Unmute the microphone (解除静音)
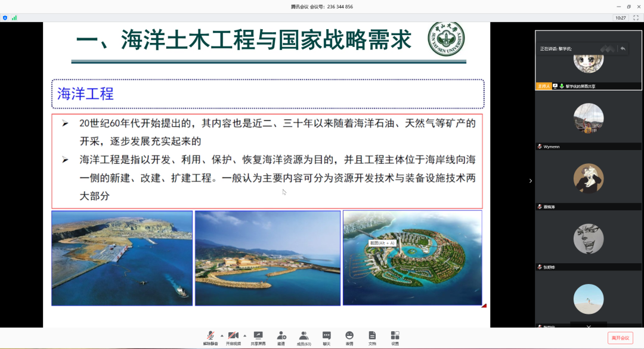This screenshot has width=644, height=349. point(210,336)
